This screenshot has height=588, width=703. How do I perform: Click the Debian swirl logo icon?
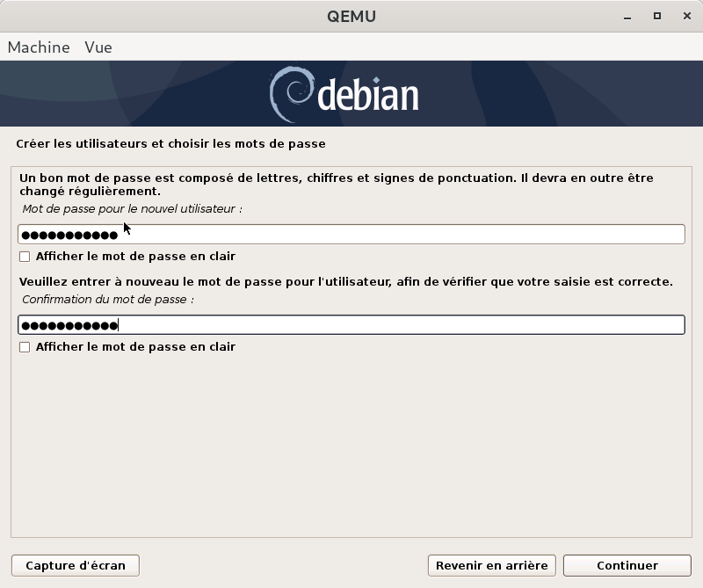290,95
